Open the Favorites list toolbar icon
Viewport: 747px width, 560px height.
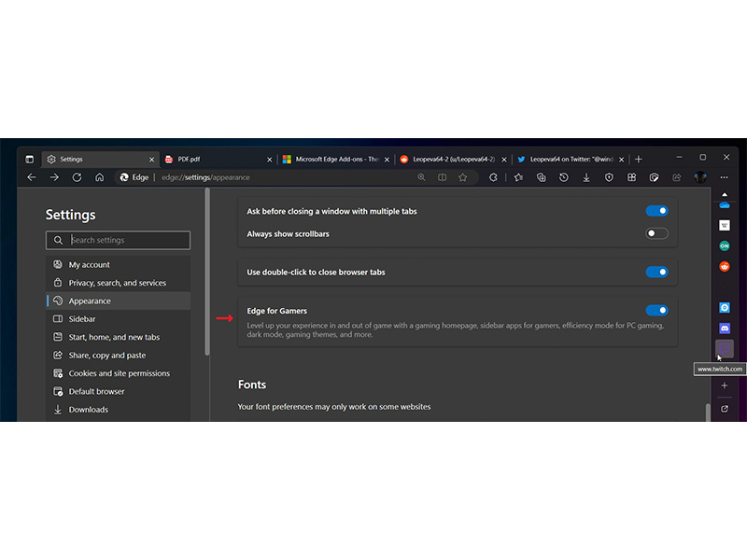[x=518, y=177]
